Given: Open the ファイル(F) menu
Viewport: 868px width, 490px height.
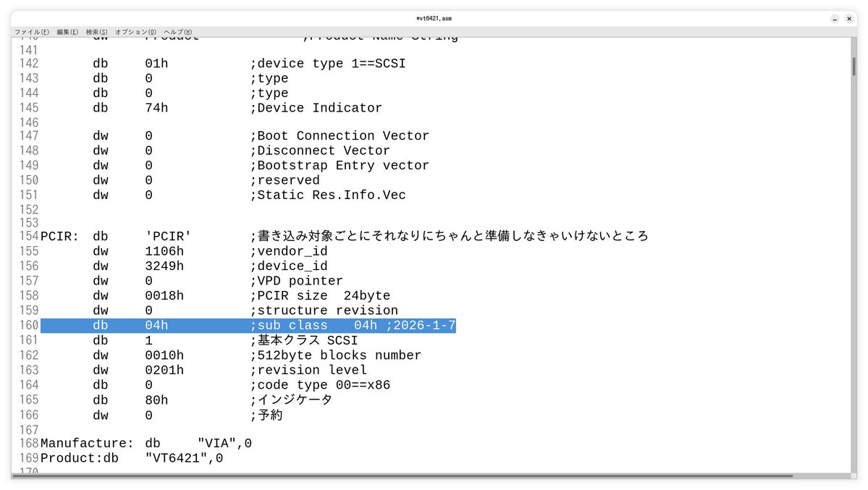Looking at the screenshot, I should [x=32, y=32].
